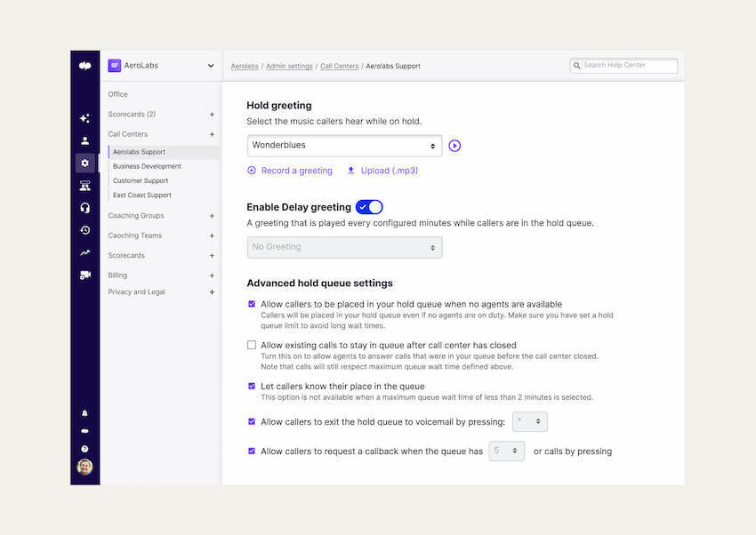The image size is (756, 535).
Task: Open the Contacts icon in the sidebar
Action: [84, 140]
